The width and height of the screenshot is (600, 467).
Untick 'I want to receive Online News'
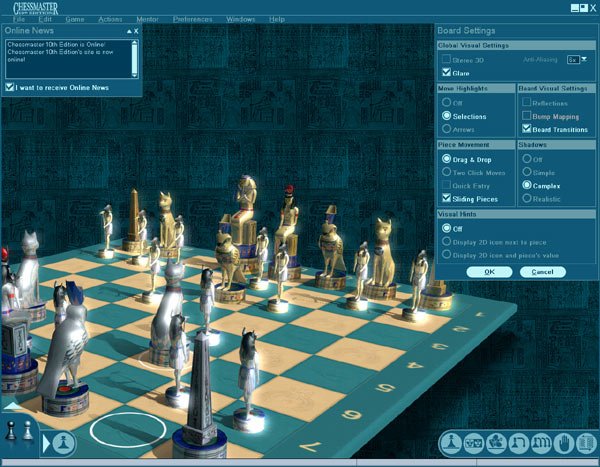click(10, 87)
